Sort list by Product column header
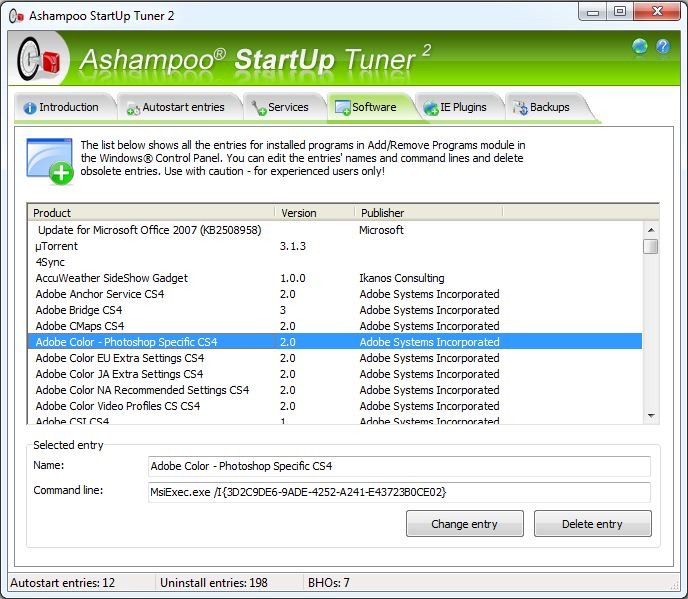The height and width of the screenshot is (599, 688). pos(151,213)
